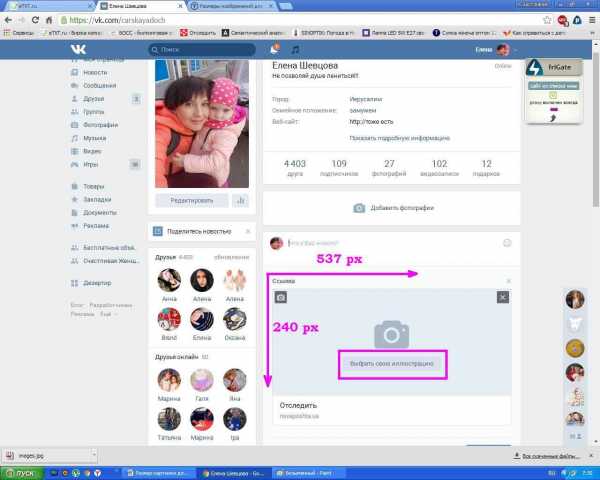Click the 27 фотографий counter
Viewport: 600px width, 480px height.
(x=389, y=168)
